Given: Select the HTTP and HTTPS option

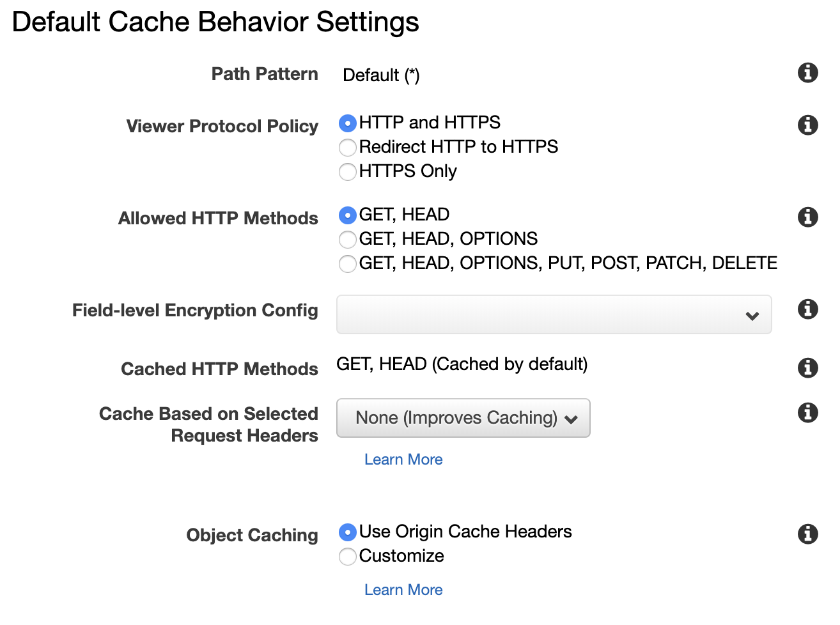Looking at the screenshot, I should click(x=348, y=123).
